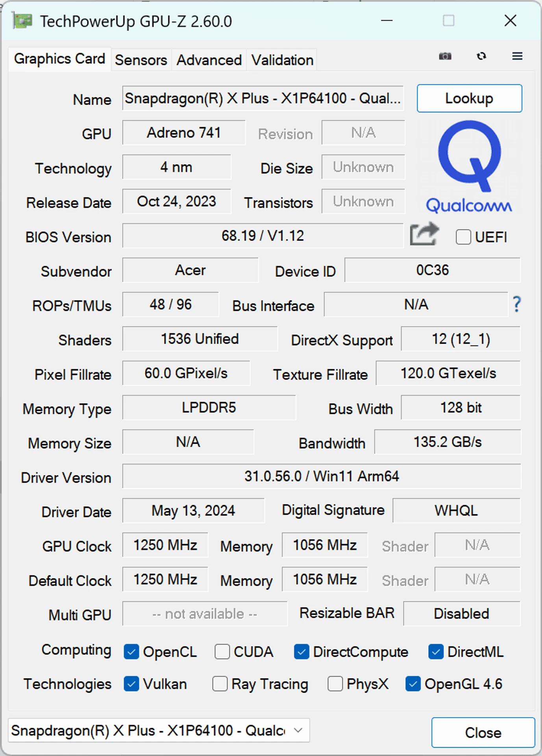Click the BIOS export share icon

(x=424, y=234)
